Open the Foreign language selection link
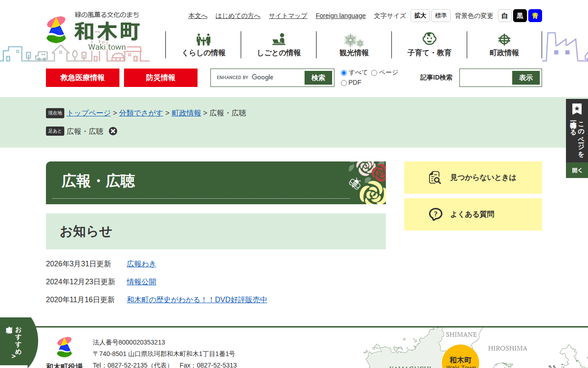 coord(340,16)
